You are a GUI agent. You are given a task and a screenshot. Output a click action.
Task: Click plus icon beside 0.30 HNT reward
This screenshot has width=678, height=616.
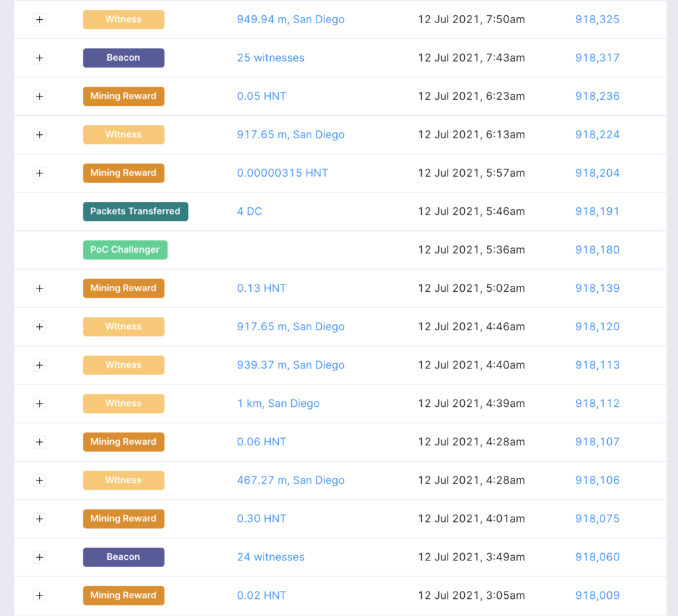[x=40, y=519]
